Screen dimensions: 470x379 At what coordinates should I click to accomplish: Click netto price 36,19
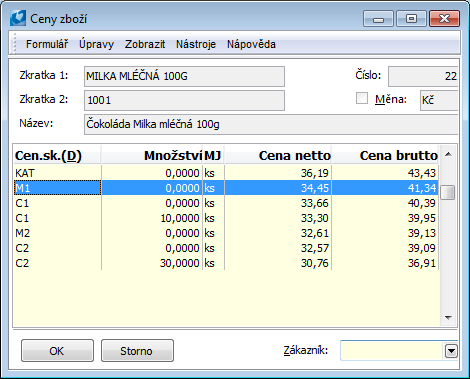tap(315, 173)
